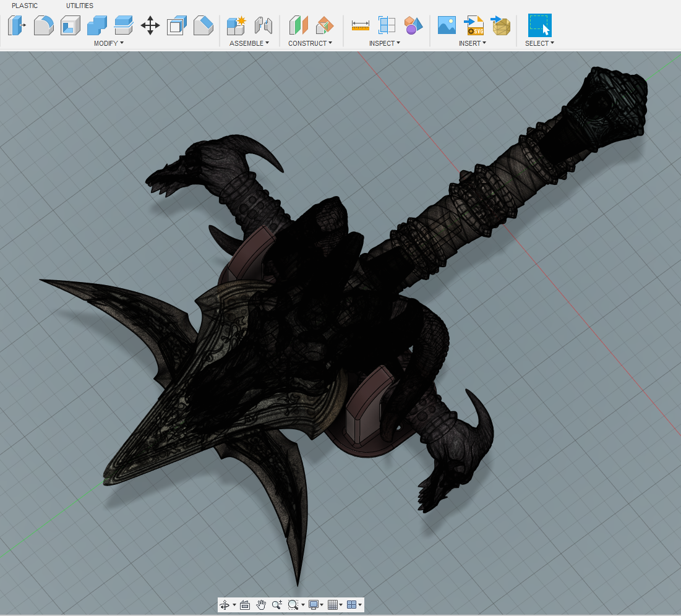Click the Plane at Angle icon
Image resolution: width=681 pixels, height=616 pixels.
point(325,25)
